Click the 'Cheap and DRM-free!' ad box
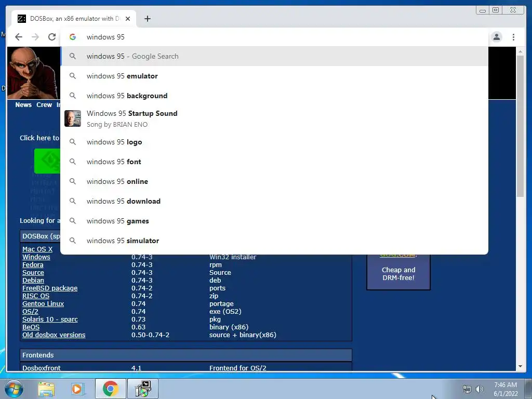The image size is (532, 399). pos(398,273)
